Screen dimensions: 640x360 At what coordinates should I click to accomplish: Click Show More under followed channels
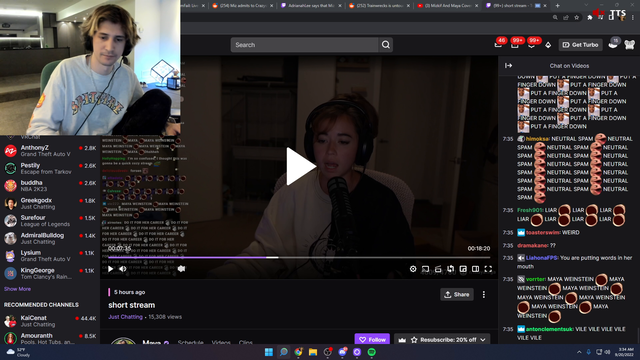click(17, 289)
